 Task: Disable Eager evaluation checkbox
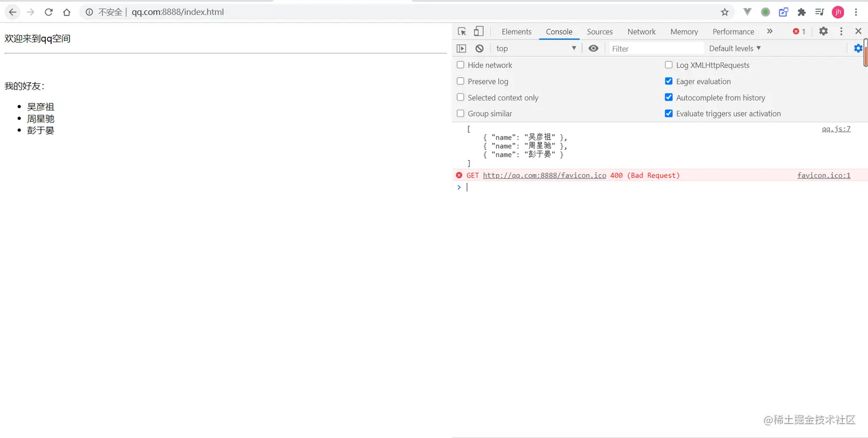pos(669,81)
